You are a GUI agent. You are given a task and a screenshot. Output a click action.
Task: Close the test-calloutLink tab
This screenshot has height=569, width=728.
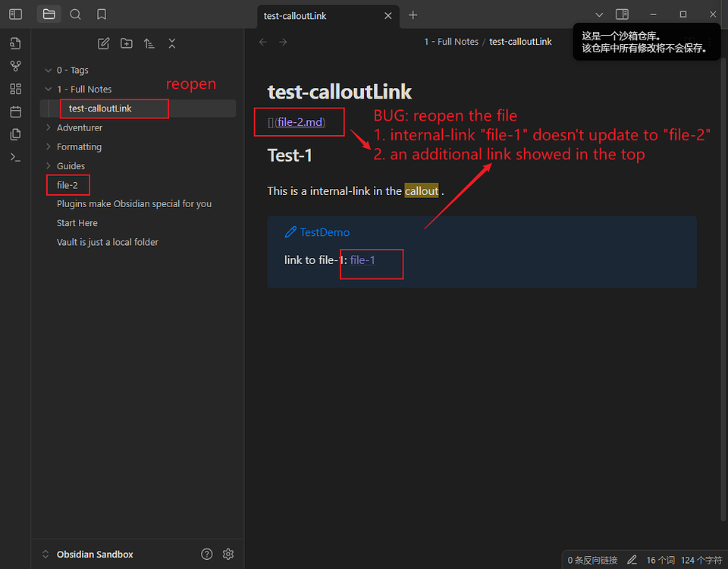(x=388, y=16)
